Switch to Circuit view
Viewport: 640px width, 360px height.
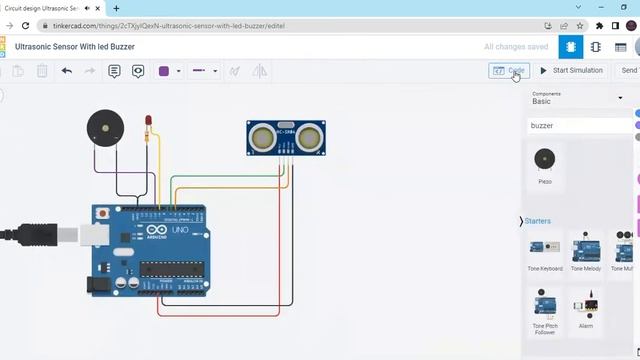[x=571, y=47]
